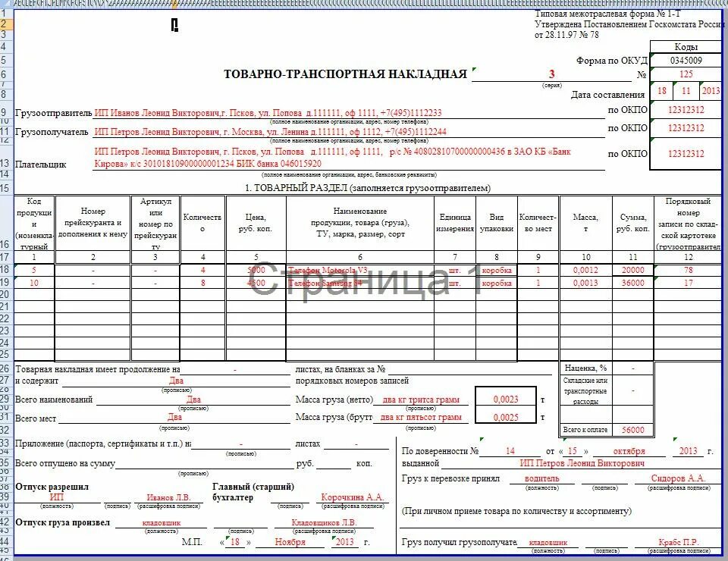The image size is (728, 561).
Task: Click "коробка" in the Motorola row
Action: (x=496, y=270)
